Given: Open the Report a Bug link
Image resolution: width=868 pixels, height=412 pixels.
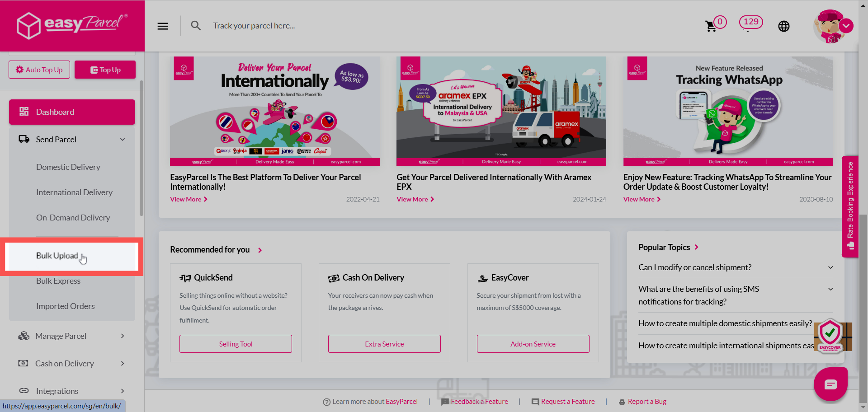Looking at the screenshot, I should pos(647,402).
